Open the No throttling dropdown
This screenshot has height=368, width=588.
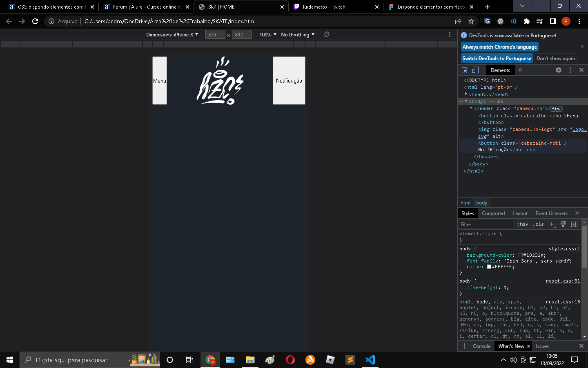click(298, 34)
